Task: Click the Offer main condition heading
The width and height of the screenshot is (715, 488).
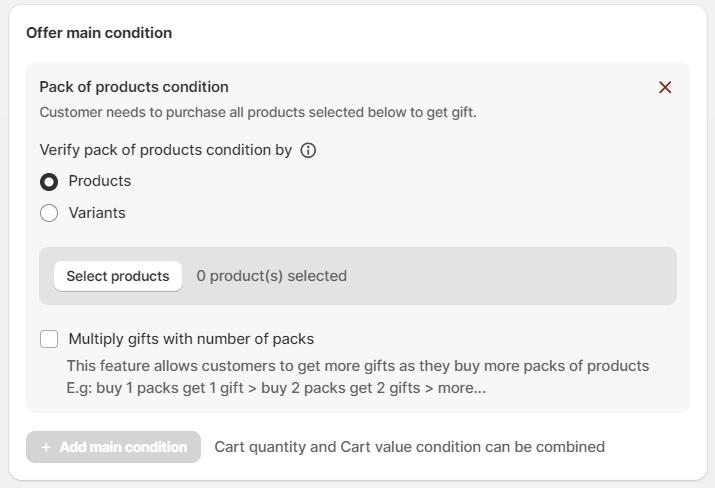Action: (99, 33)
